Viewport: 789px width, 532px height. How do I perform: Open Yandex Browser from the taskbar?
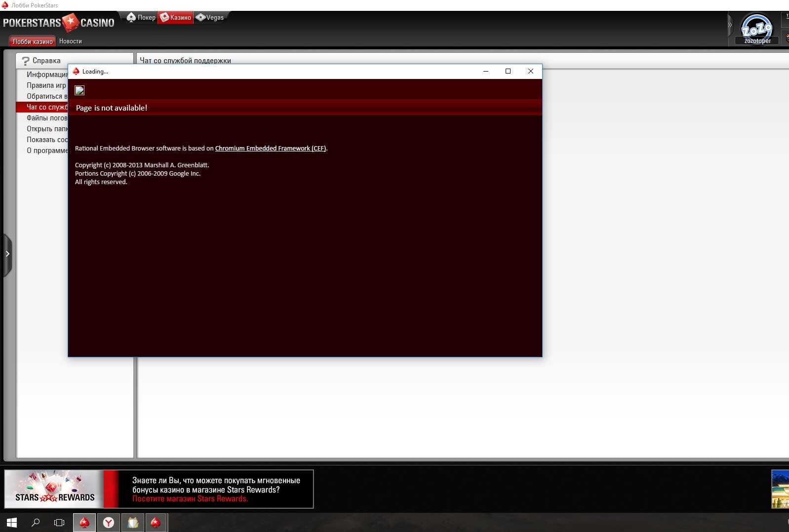pos(109,523)
